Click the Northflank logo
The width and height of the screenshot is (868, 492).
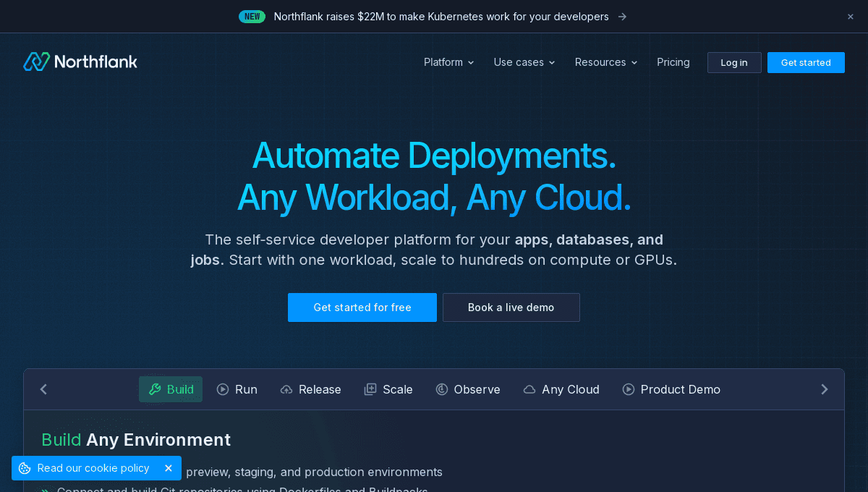[x=80, y=61]
